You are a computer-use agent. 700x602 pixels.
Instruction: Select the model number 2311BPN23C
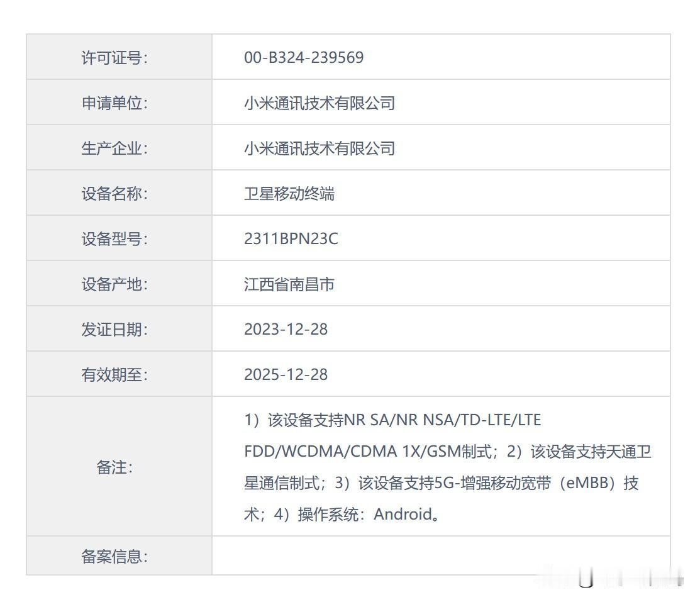(x=291, y=238)
